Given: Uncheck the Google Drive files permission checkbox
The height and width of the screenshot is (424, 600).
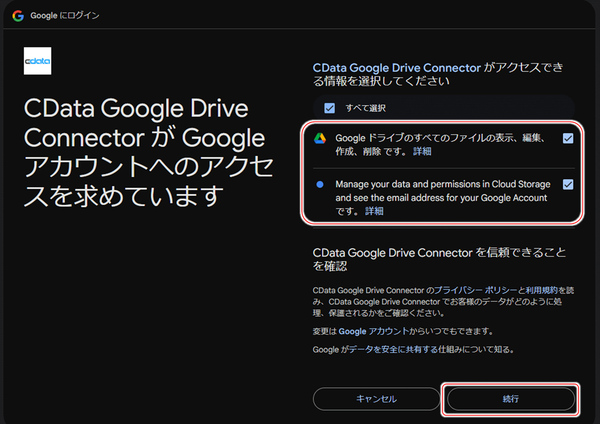Looking at the screenshot, I should pyautogui.click(x=568, y=138).
